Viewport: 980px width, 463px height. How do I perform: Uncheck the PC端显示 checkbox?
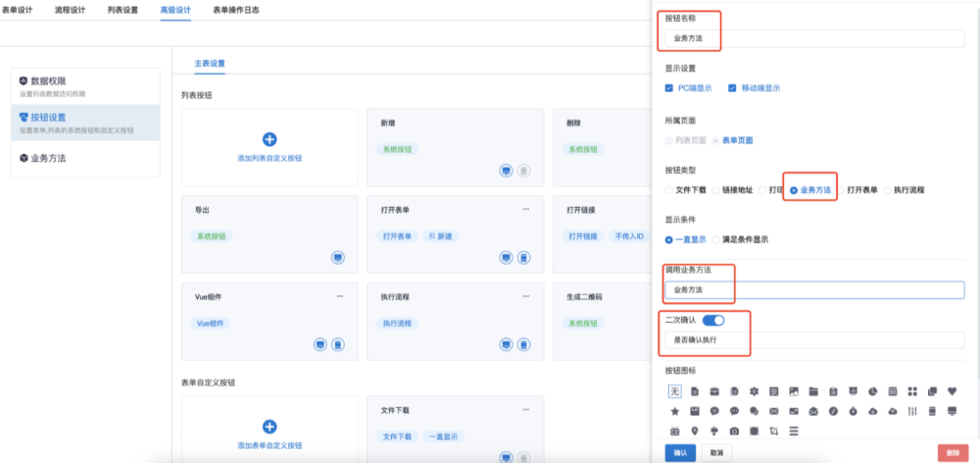click(x=670, y=87)
